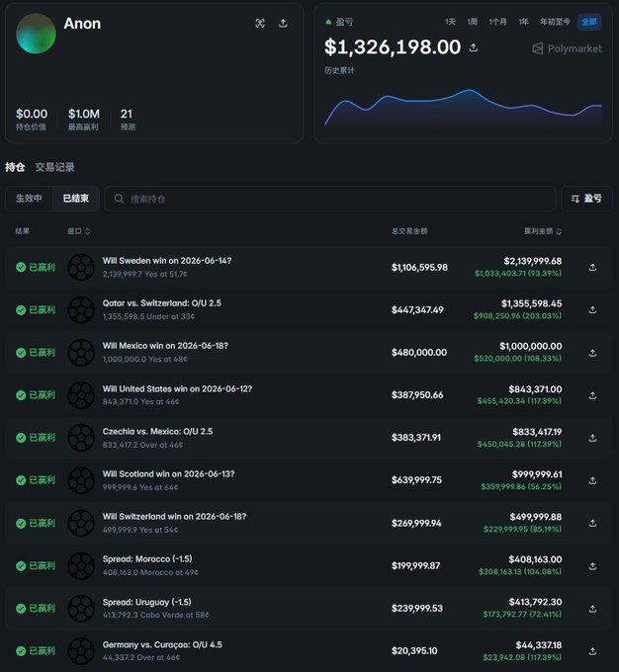Screen dimensions: 619x672
Task: Click the $1.0M 最高赢利 stat
Action: [x=84, y=119]
